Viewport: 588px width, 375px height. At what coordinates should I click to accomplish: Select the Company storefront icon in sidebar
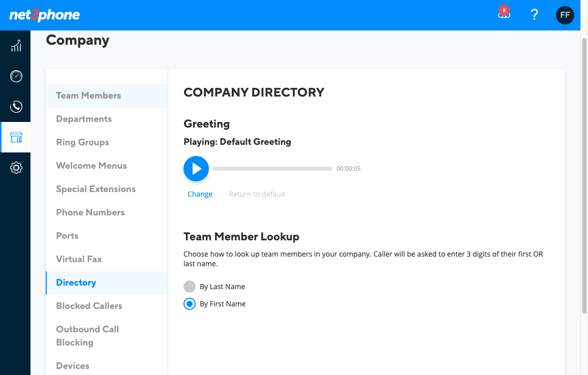(x=16, y=137)
